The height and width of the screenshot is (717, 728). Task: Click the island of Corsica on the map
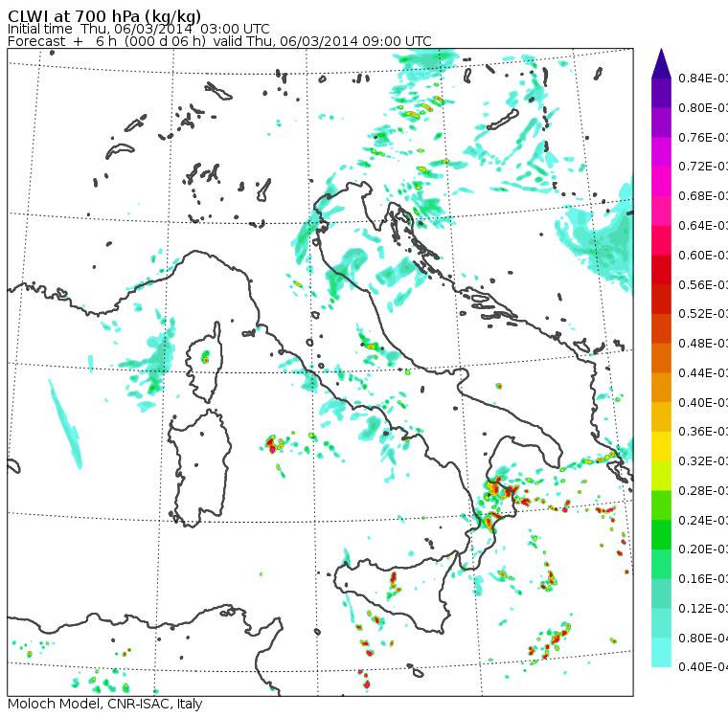coord(204,362)
